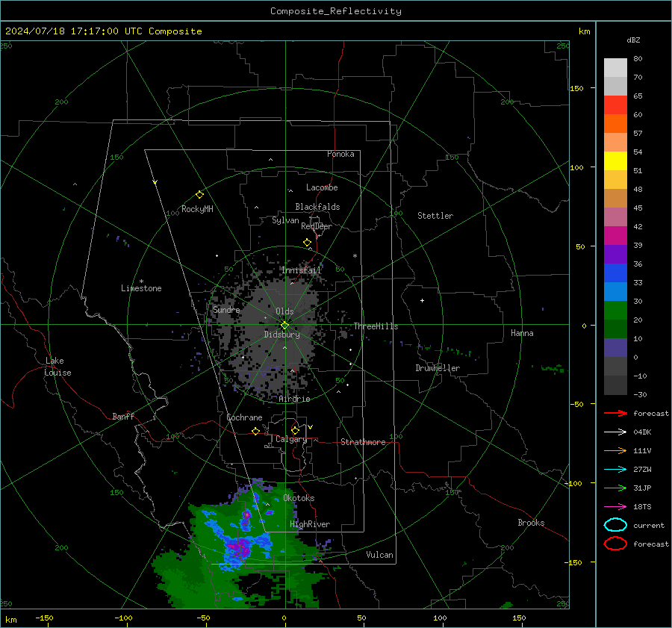Click the Olds label

pyautogui.click(x=284, y=311)
